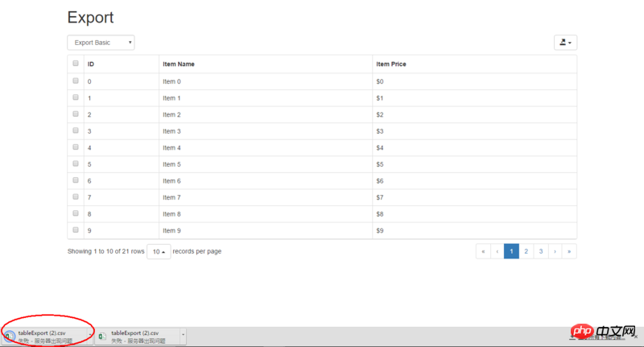Click the Item 0 name cell

tap(266, 81)
